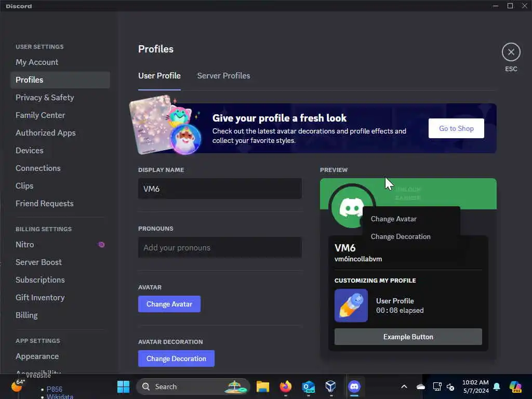Open Outlook from taskbar
The image size is (532, 399).
309,387
